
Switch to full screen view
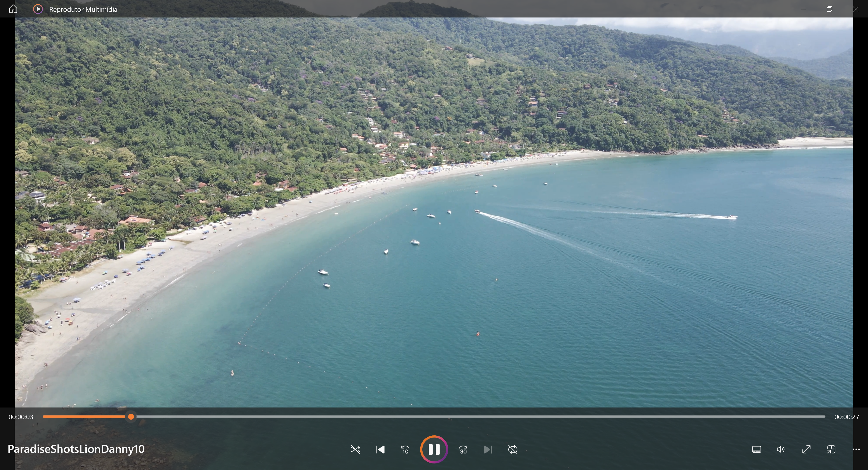click(x=806, y=449)
